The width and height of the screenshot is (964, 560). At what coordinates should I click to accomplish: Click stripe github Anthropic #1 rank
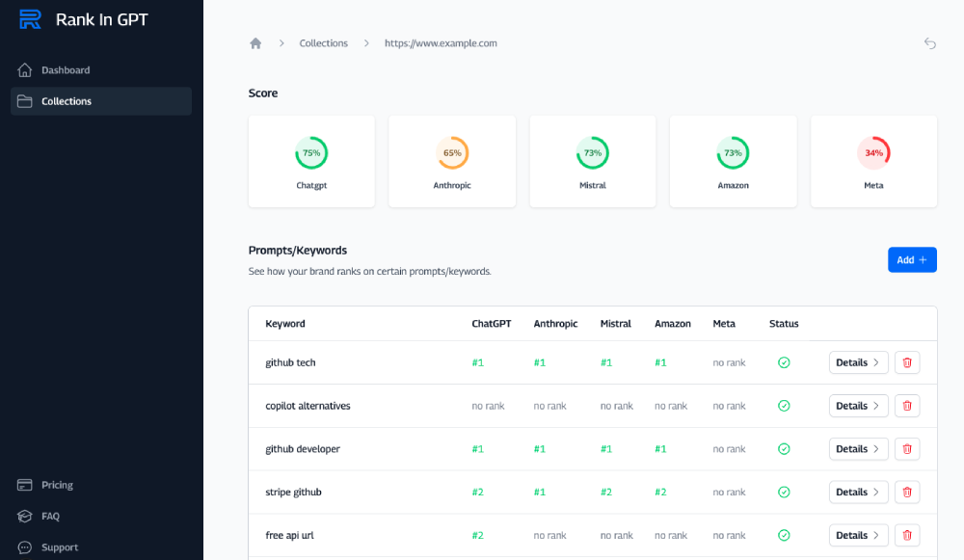pos(540,493)
